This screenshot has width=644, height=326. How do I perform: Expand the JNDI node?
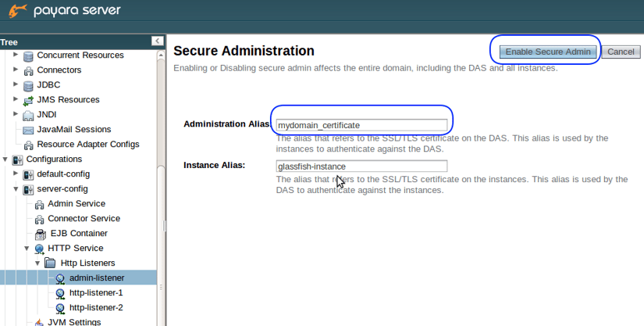pyautogui.click(x=16, y=113)
